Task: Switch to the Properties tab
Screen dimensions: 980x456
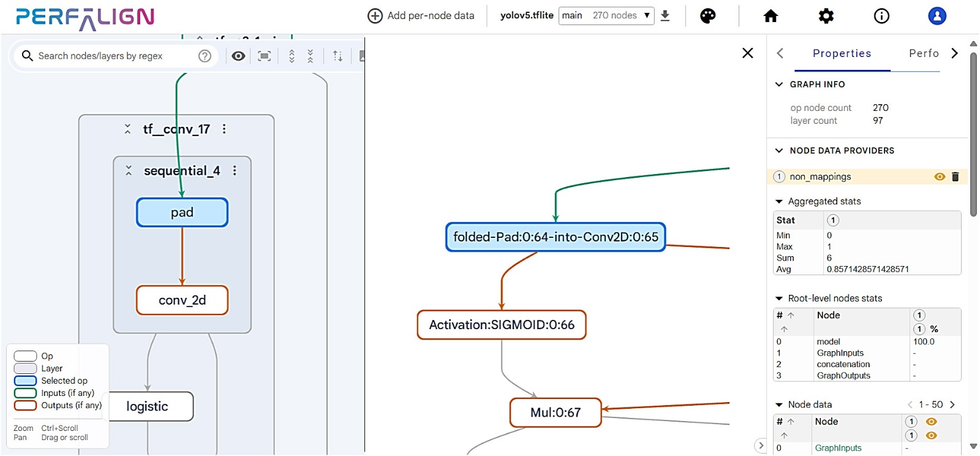Action: pyautogui.click(x=842, y=53)
